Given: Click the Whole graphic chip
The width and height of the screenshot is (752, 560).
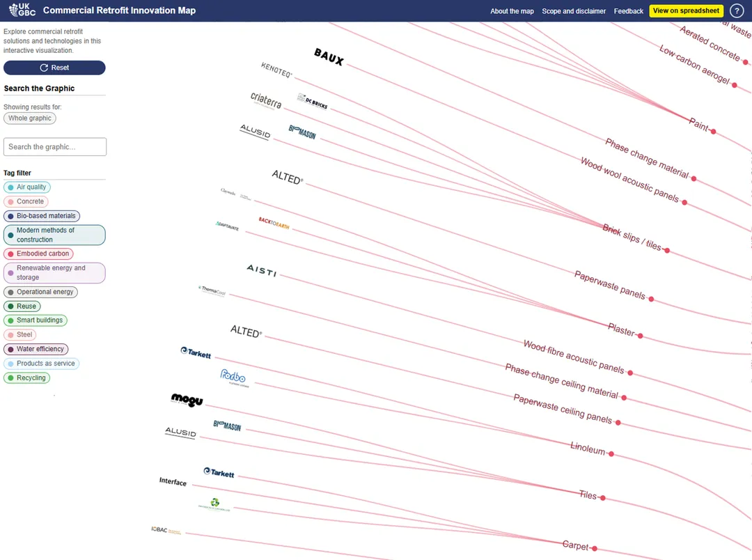Looking at the screenshot, I should tap(30, 118).
